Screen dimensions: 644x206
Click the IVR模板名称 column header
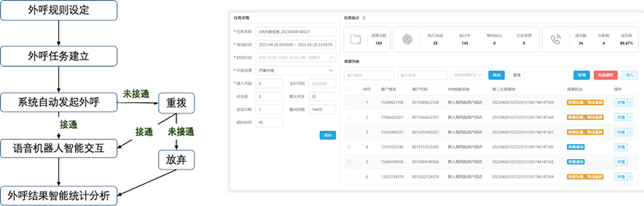[459, 89]
